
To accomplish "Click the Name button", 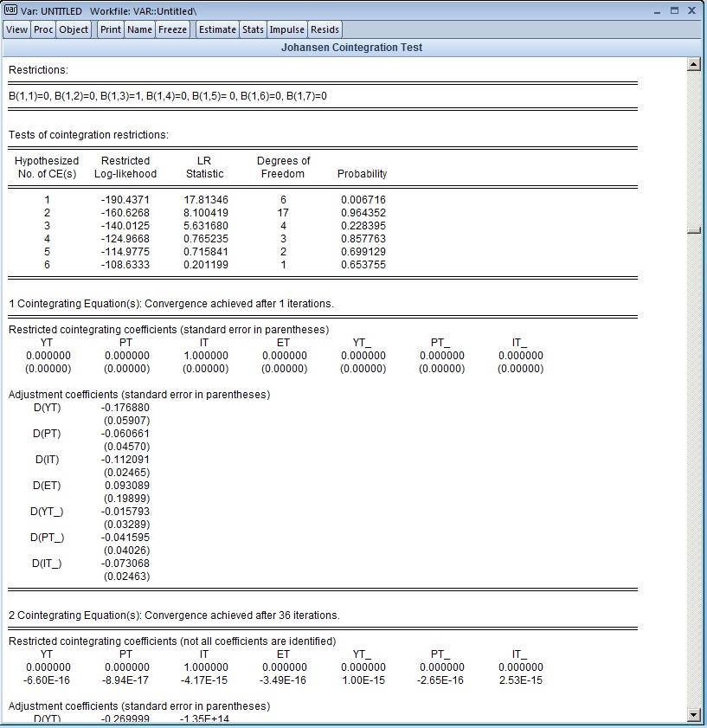I will point(139,29).
